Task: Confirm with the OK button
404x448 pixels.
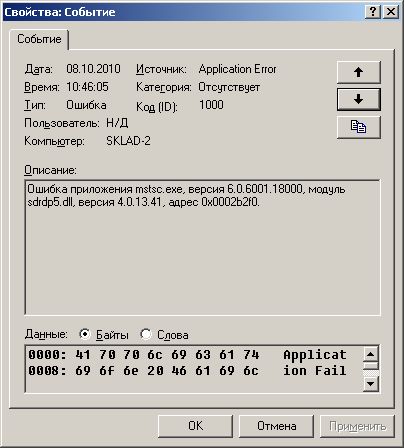Action: click(195, 426)
